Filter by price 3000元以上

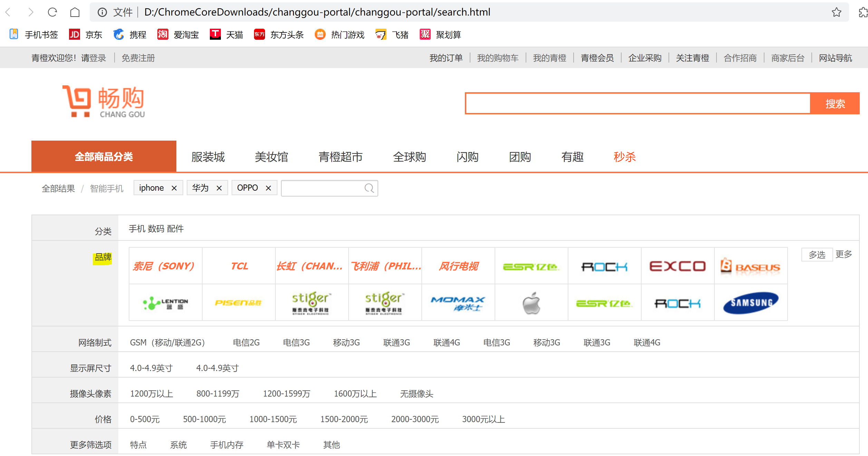point(483,419)
